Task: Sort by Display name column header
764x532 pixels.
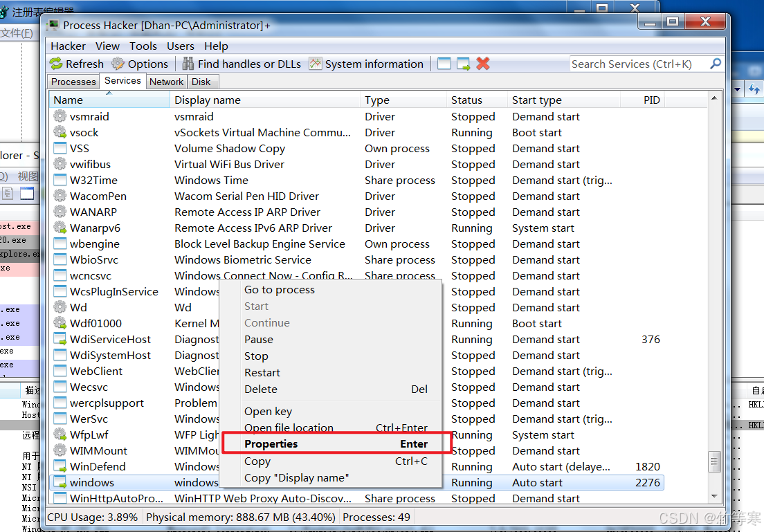Action: click(x=266, y=100)
